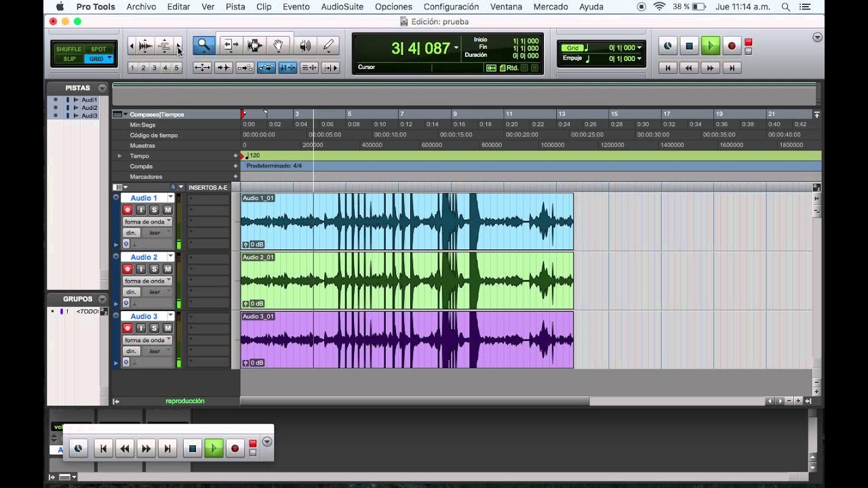Open the Ventana menu

click(x=506, y=7)
